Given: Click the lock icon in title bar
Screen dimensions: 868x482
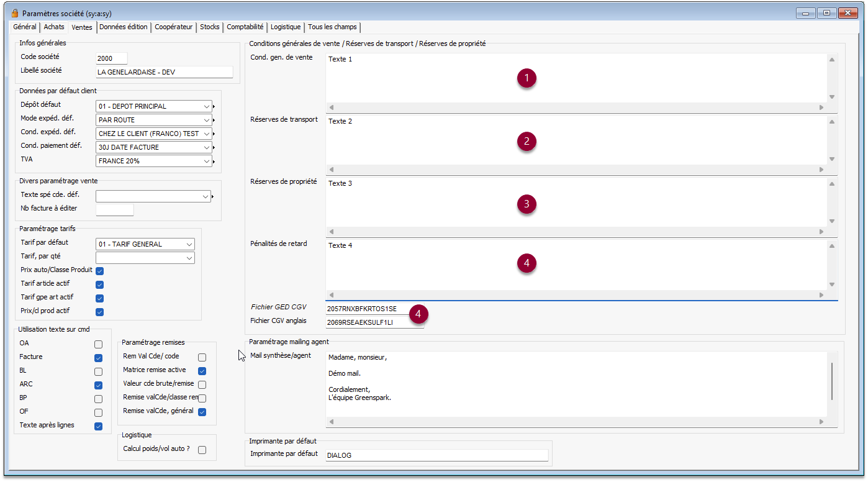Looking at the screenshot, I should 15,13.
